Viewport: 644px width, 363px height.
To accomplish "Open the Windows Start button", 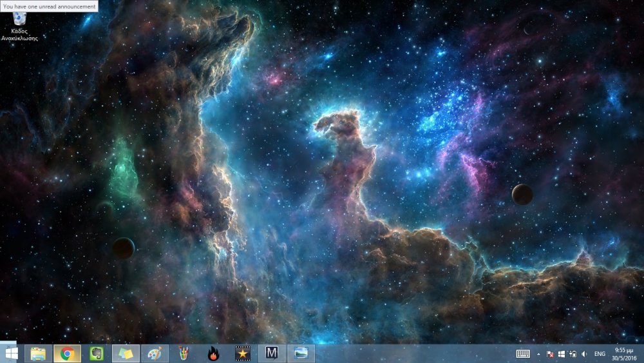I will pos(11,353).
